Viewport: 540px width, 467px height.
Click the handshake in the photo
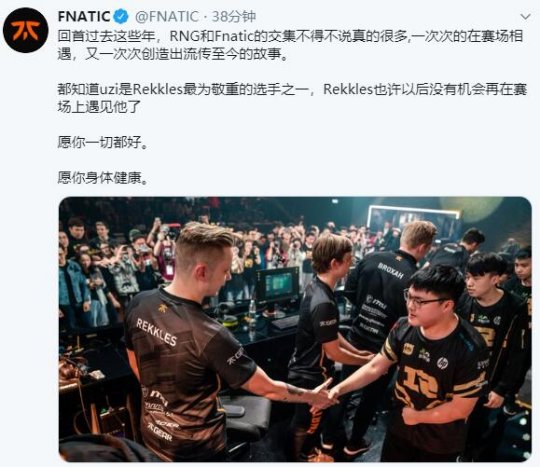pos(324,394)
